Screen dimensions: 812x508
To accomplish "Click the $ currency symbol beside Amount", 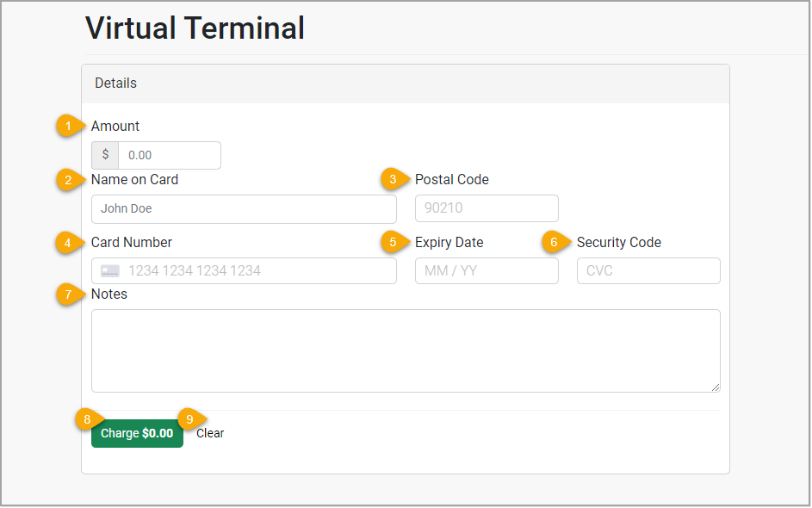I will [104, 155].
